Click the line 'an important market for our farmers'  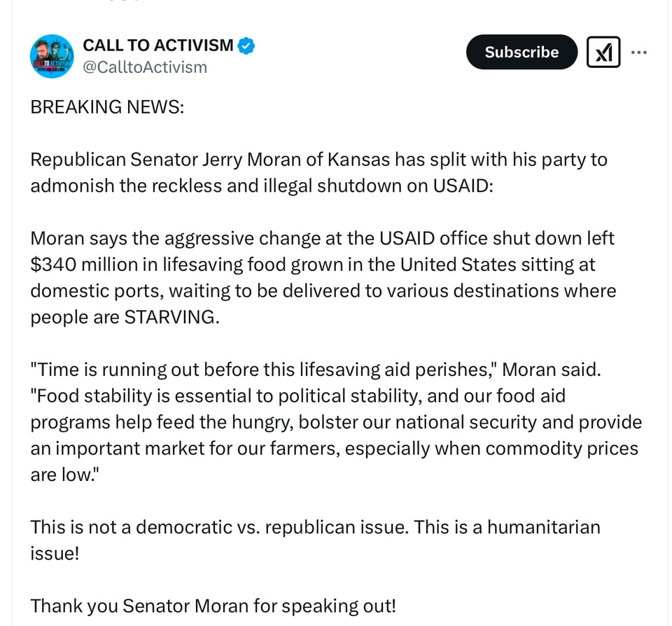(334, 448)
